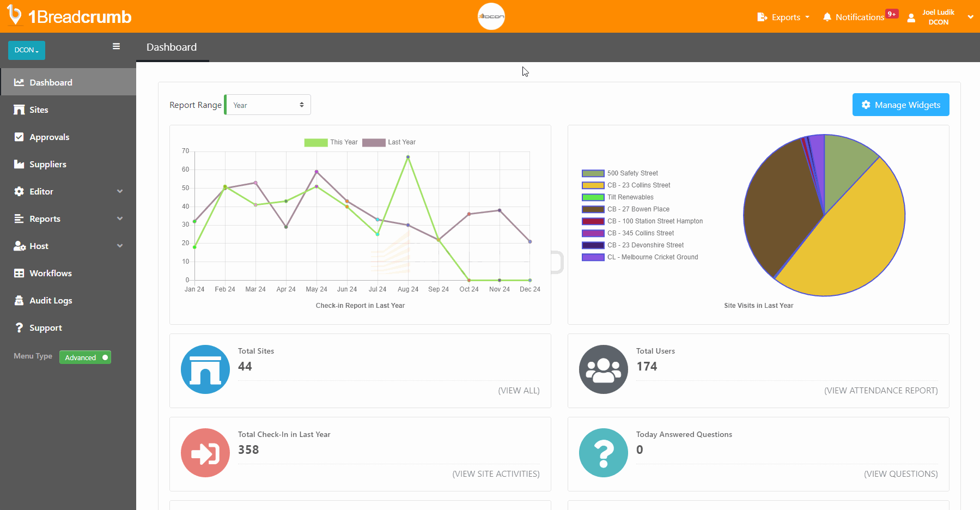
Task: Click the Total Users group icon
Action: (603, 369)
